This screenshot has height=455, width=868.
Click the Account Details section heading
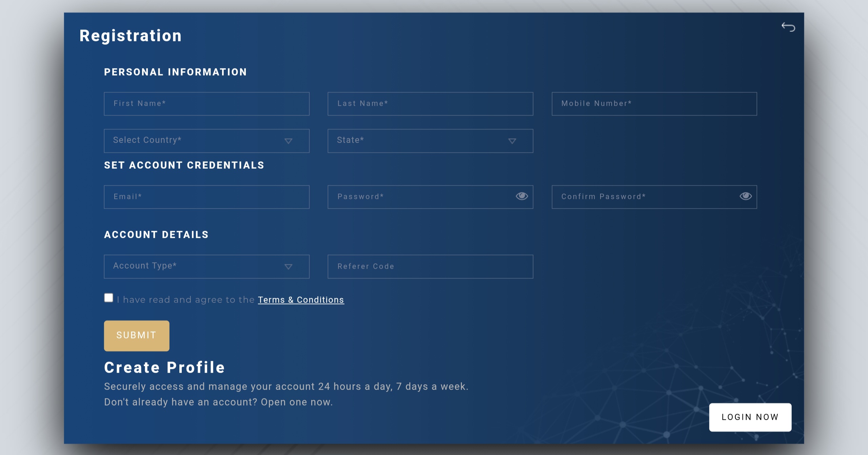[x=156, y=234]
